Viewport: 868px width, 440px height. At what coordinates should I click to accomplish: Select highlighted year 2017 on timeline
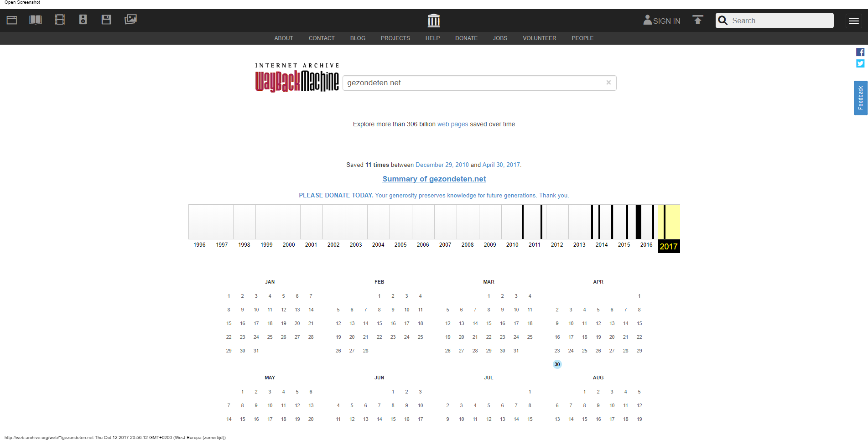click(669, 246)
